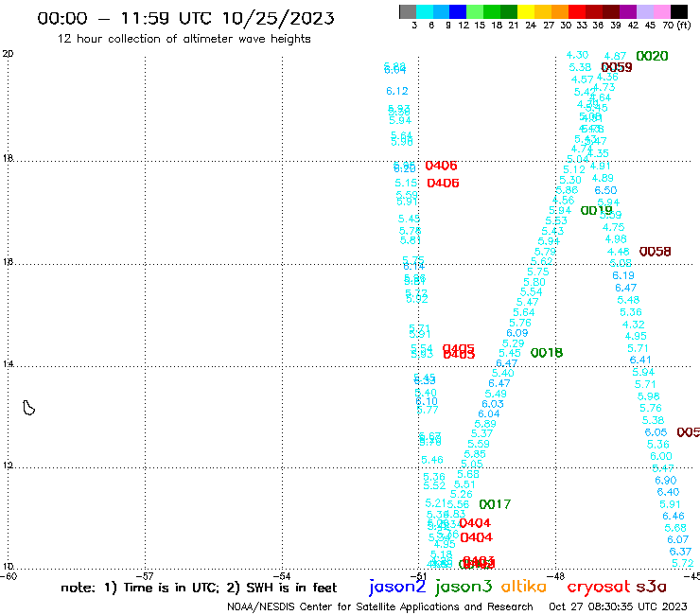Click the green 0017 pass time label
This screenshot has width=700, height=615.
(x=495, y=504)
